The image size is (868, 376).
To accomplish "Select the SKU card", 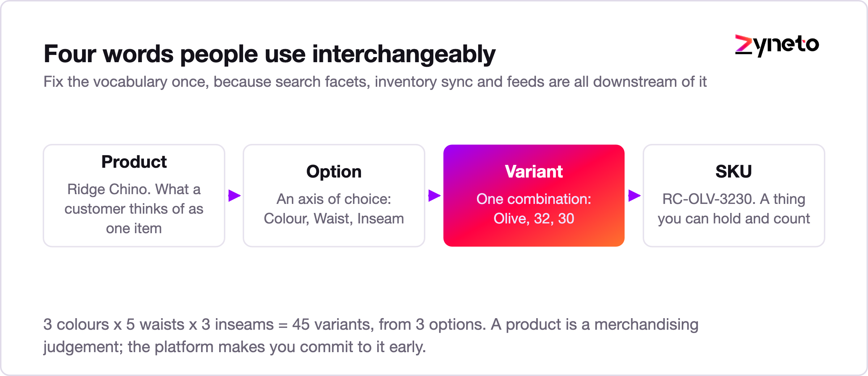I will click(734, 196).
